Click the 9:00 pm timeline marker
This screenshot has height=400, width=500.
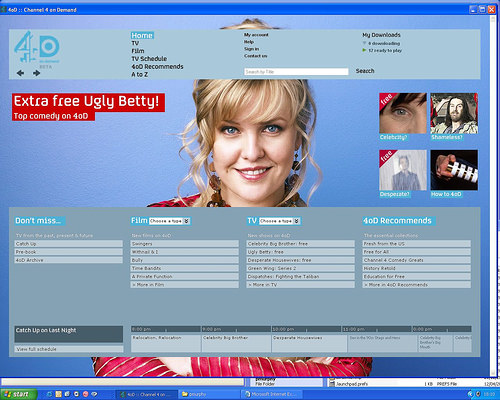point(212,329)
